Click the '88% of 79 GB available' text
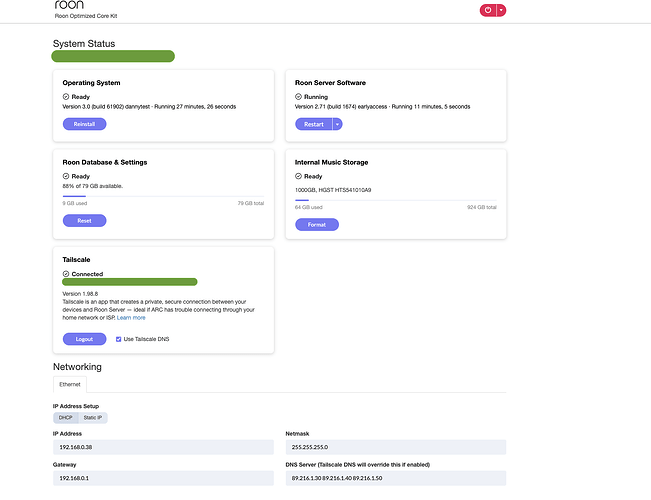The height and width of the screenshot is (500, 651). tap(93, 186)
